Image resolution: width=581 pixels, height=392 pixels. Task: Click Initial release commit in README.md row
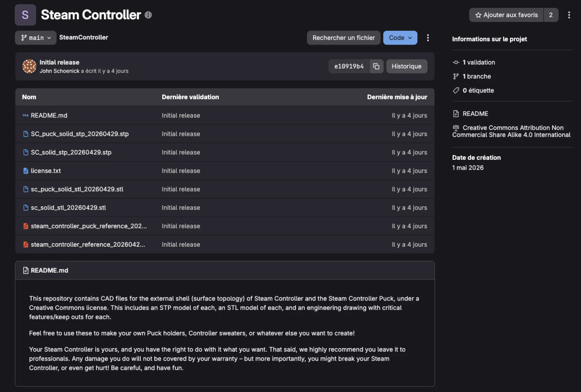pyautogui.click(x=181, y=115)
